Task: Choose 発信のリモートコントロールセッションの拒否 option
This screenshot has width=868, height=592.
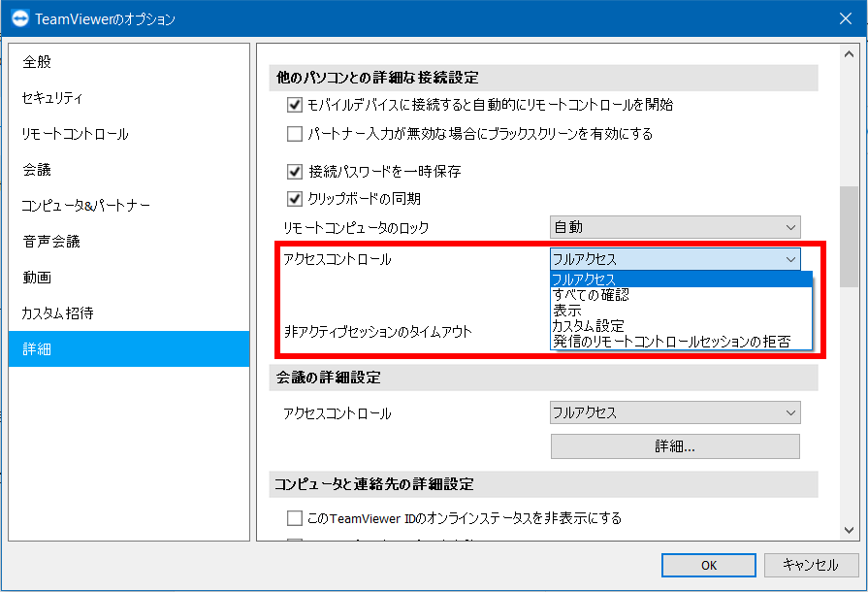Action: click(681, 342)
